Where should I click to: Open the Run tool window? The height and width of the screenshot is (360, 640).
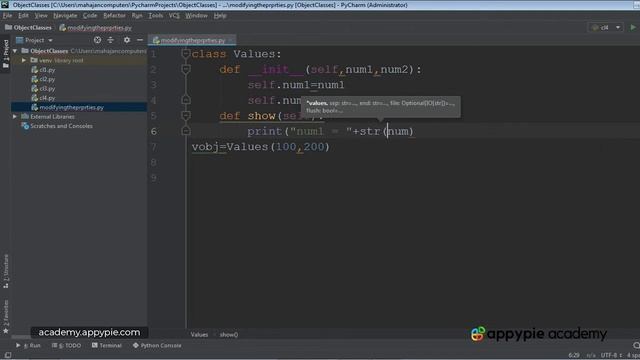coord(29,345)
